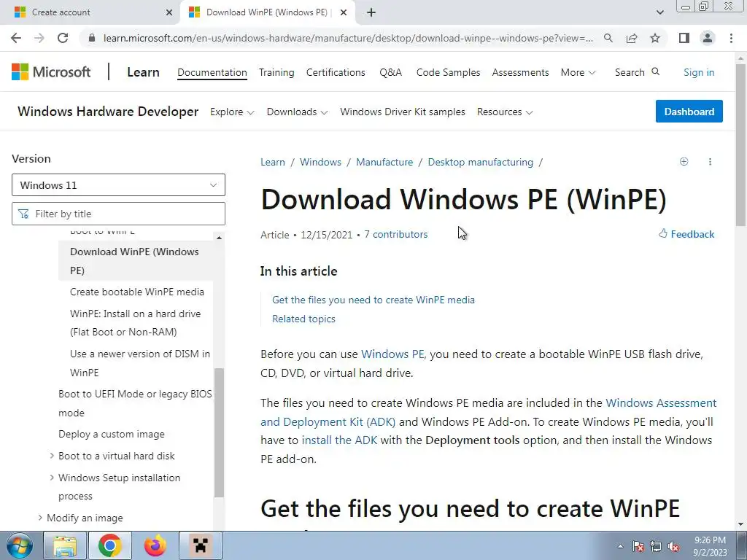This screenshot has height=560, width=747.
Task: Open Windows Driver Kit samples link
Action: click(x=403, y=112)
